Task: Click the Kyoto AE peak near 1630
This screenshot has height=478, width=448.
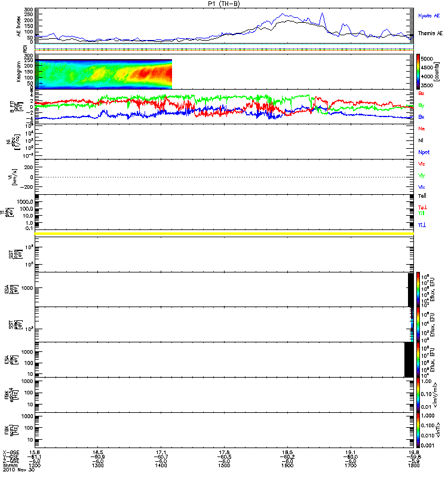Action: [x=322, y=13]
